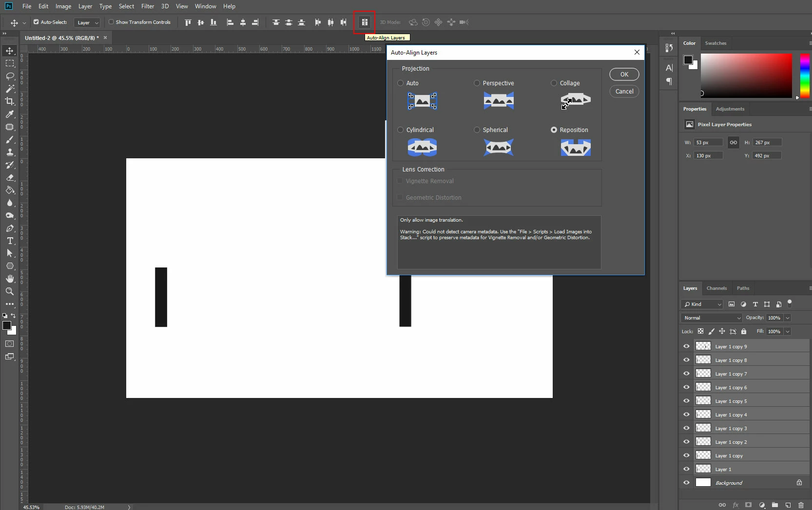
Task: Select Collage projection radio button
Action: pos(554,83)
